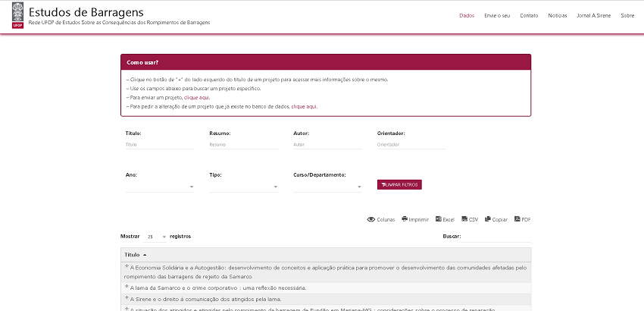
Task: Expand the Economia Solidária project row plus icon
Action: point(127,265)
